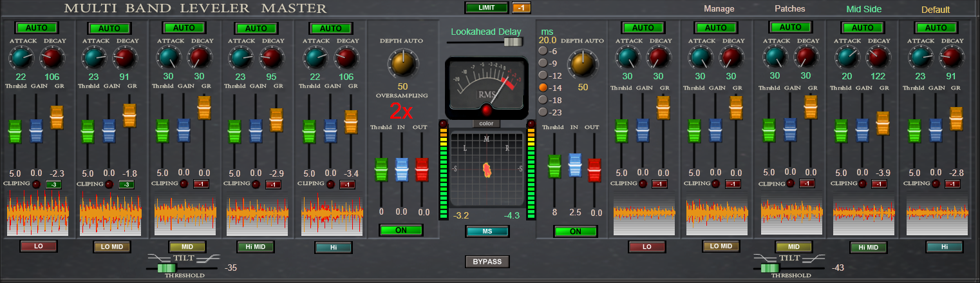Toggle AUTO on the band with GR -1.8
The height and width of the screenshot is (283, 980).
coord(109,28)
